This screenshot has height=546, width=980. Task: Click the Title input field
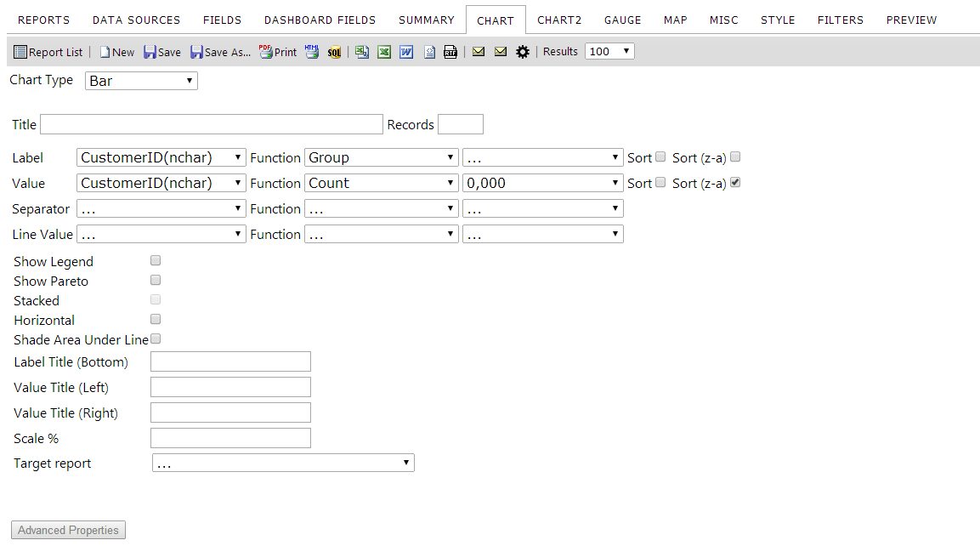click(x=212, y=124)
